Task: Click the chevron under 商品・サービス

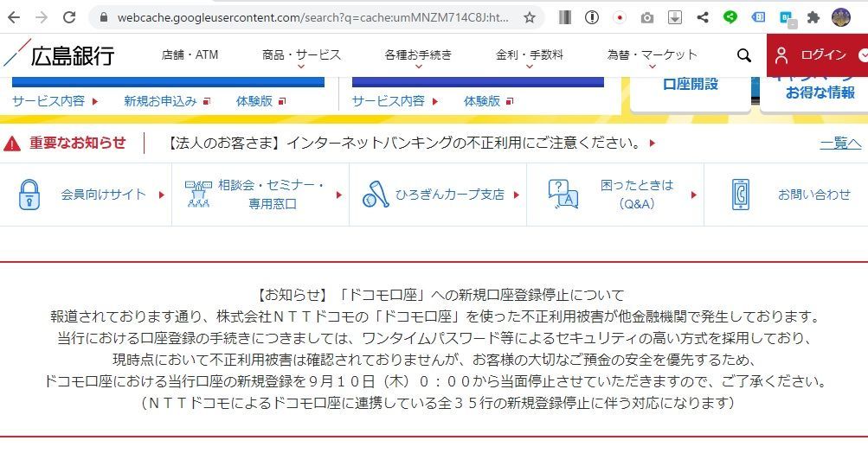Action: click(301, 67)
